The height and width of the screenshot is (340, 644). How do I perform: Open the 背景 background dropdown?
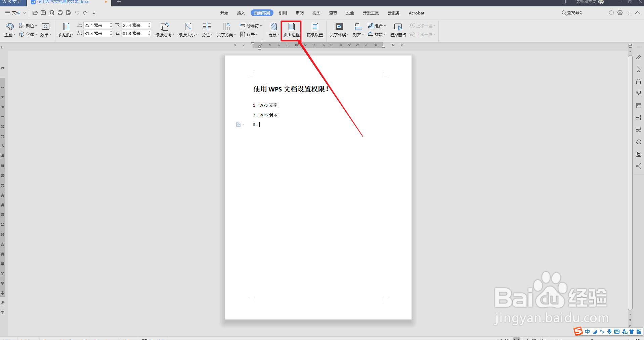tap(273, 30)
